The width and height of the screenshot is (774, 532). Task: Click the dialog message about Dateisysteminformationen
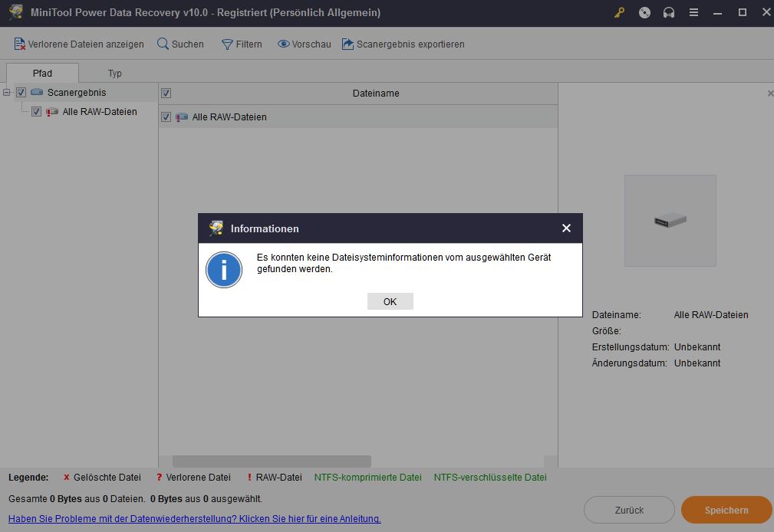[x=403, y=263]
